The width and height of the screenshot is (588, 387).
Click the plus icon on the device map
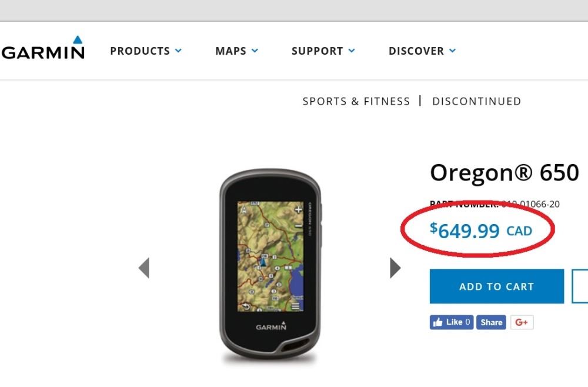tap(298, 209)
